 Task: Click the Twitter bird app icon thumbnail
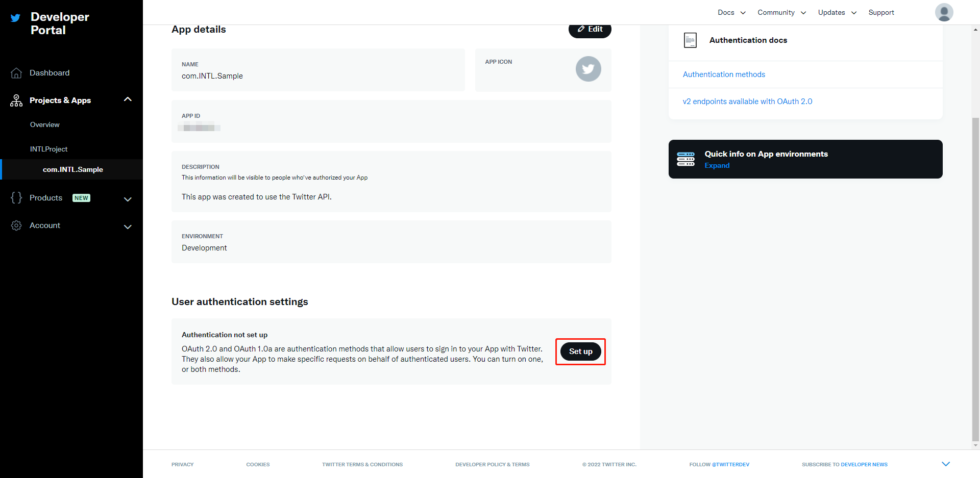point(588,68)
